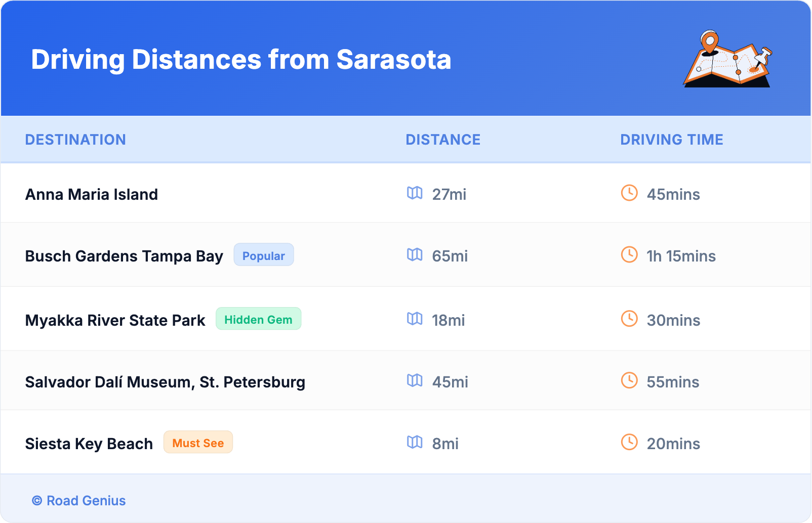
Task: Select the Must See badge
Action: [198, 443]
